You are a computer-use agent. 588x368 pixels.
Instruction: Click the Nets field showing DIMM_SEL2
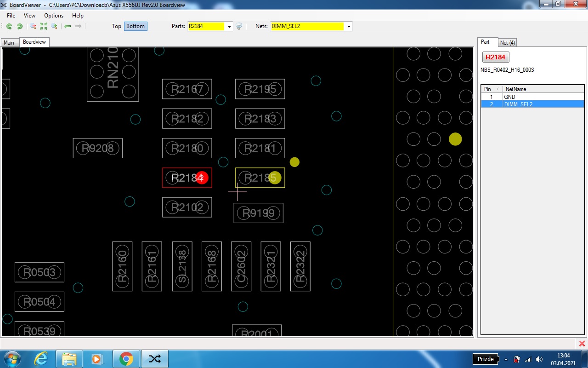(307, 26)
